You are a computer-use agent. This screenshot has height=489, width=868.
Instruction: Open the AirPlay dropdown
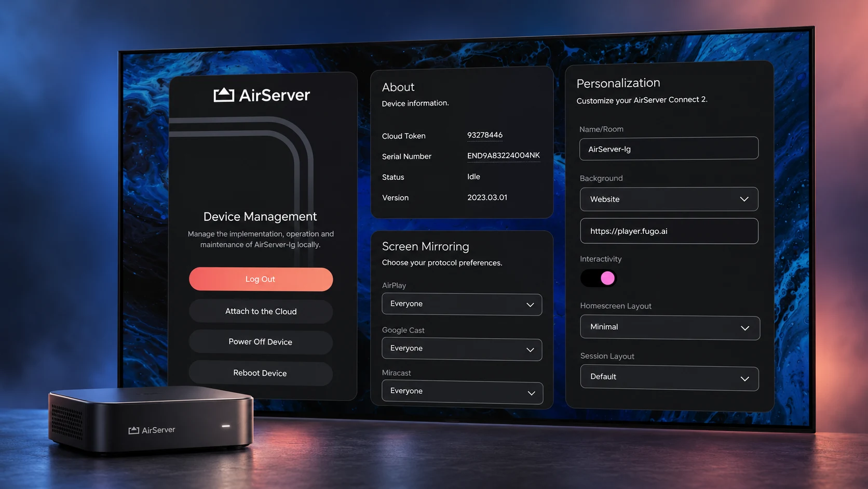(462, 304)
